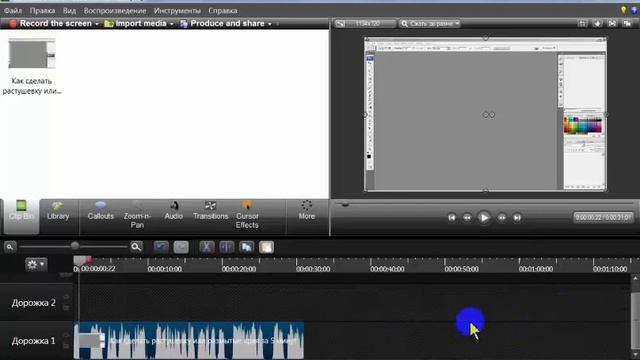Open editing dimensions 1194x720 button

[x=365, y=24]
